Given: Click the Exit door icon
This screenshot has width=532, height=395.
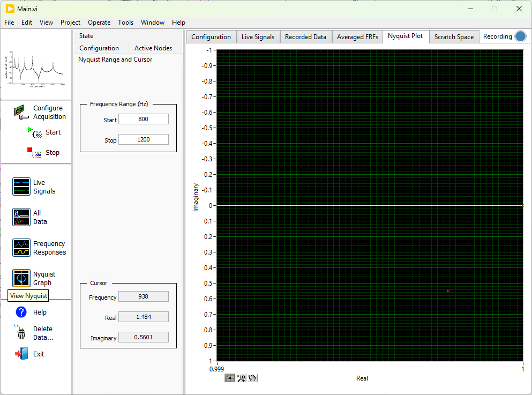Looking at the screenshot, I should (22, 354).
